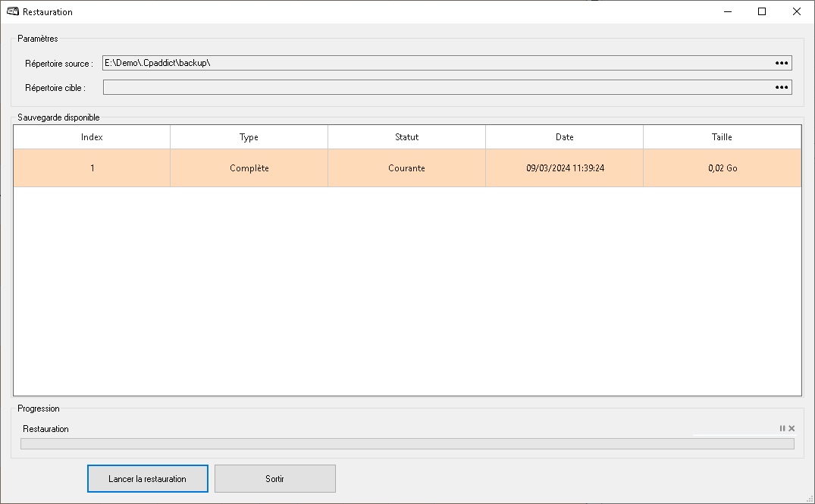815x504 pixels.
Task: Focus the empty Répertoire cible field
Action: pos(437,88)
